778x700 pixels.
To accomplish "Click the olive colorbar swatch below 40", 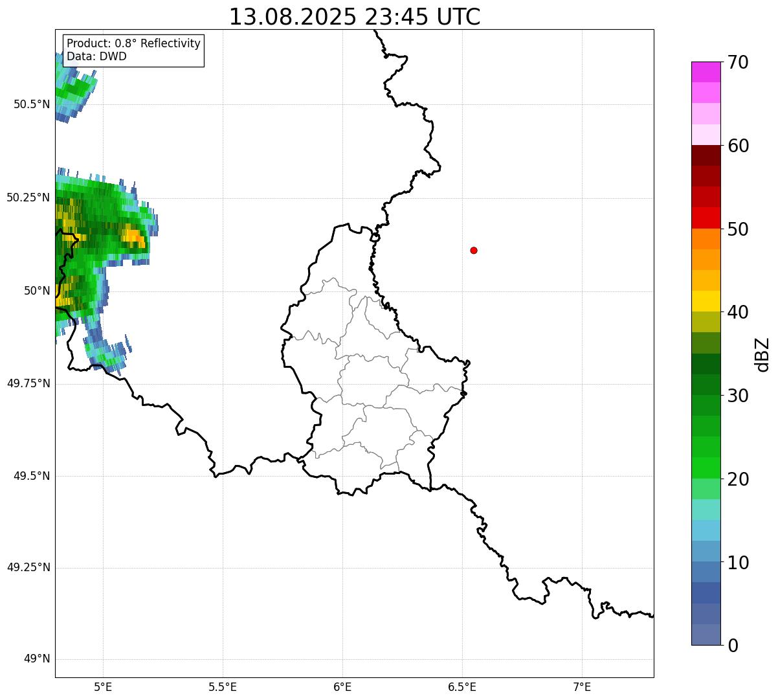I will tap(706, 322).
